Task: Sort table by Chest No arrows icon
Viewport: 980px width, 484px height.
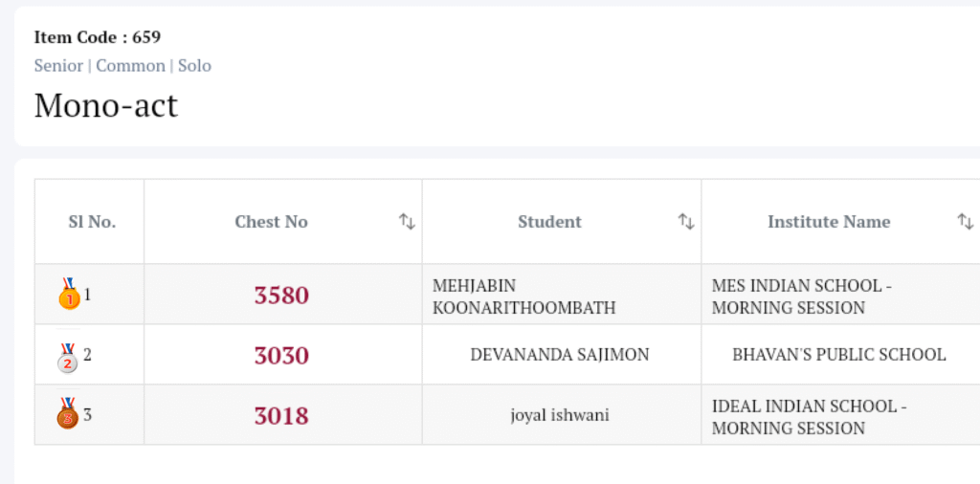Action: [x=407, y=222]
